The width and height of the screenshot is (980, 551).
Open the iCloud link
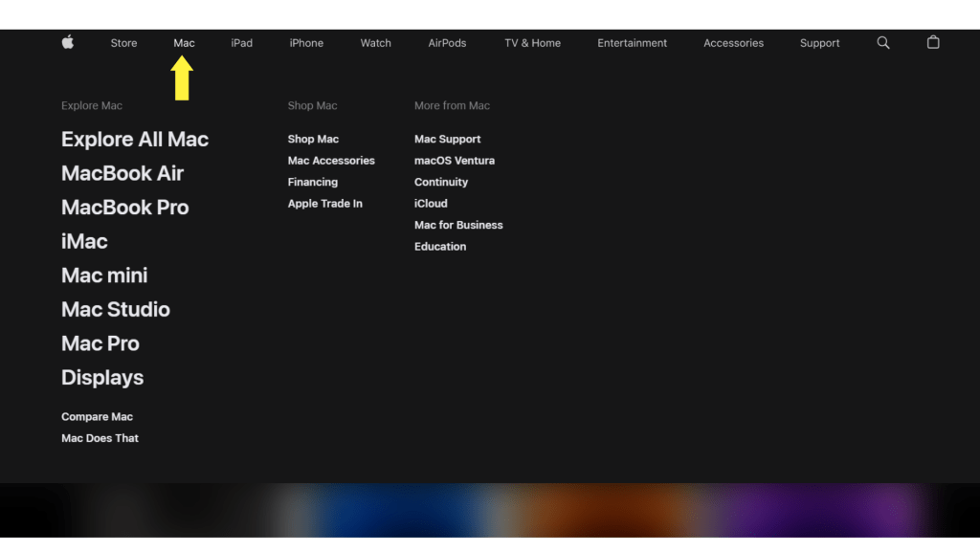[431, 204]
